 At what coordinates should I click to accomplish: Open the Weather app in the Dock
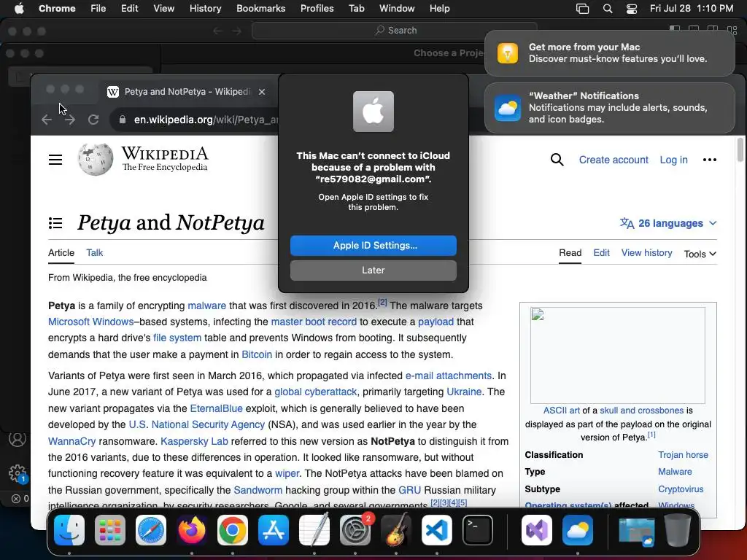578,530
